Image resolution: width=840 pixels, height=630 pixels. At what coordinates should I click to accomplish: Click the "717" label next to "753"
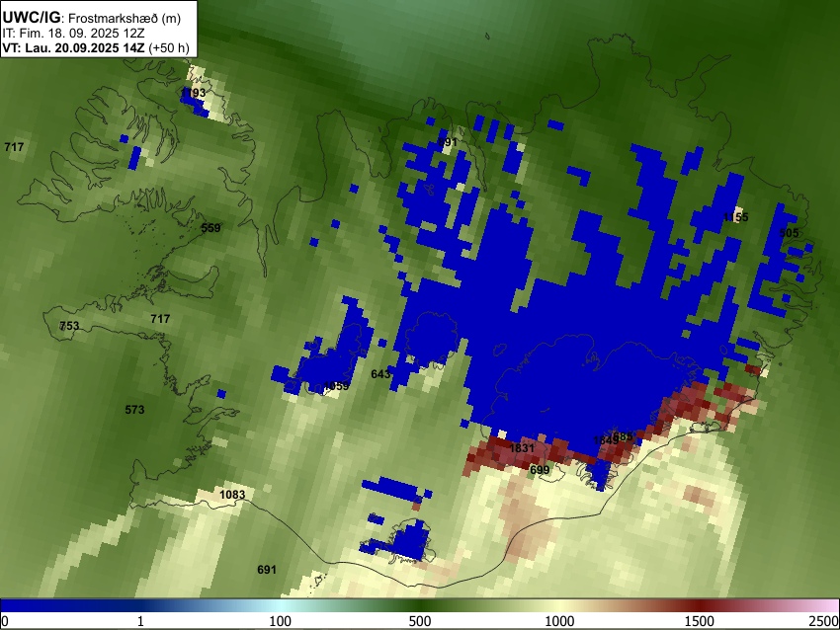tap(160, 319)
